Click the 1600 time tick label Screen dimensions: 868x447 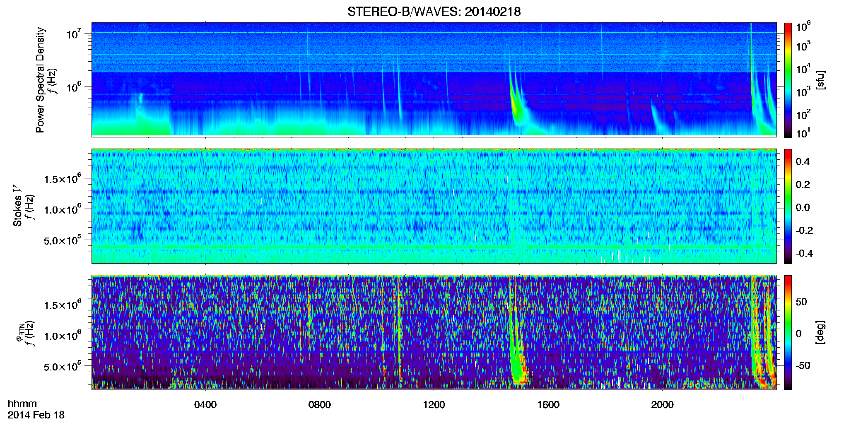(548, 405)
